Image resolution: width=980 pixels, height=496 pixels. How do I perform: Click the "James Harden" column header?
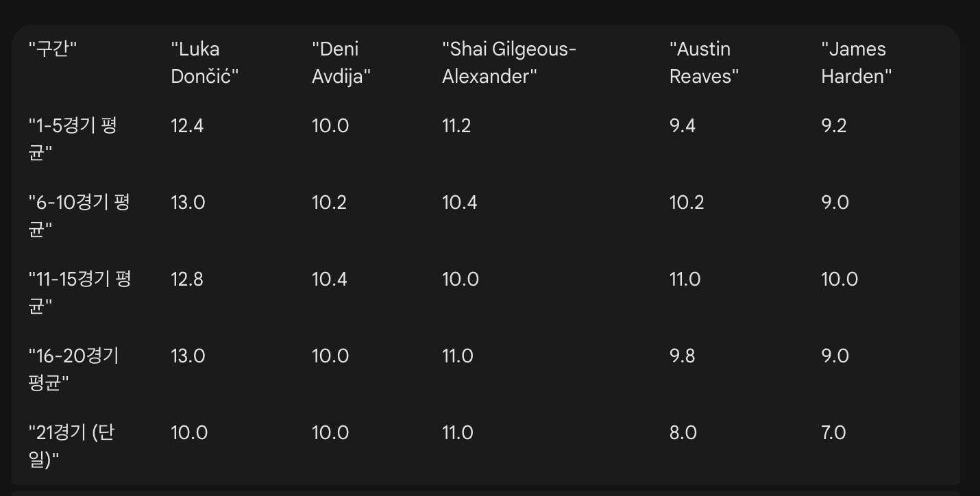(856, 62)
